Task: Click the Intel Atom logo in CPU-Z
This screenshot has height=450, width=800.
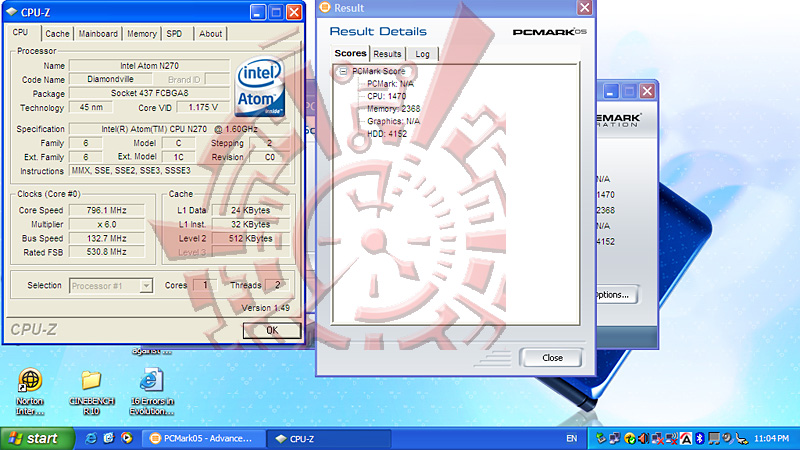Action: tap(260, 86)
